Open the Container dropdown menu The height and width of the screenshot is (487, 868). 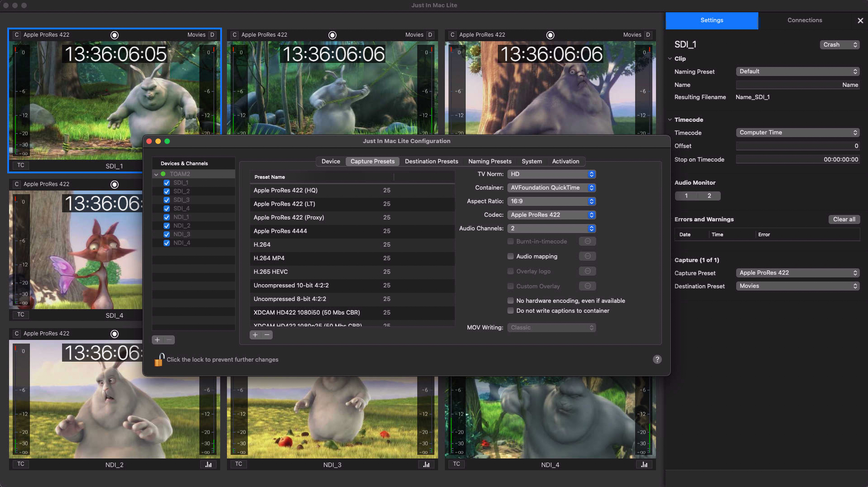[x=551, y=188]
